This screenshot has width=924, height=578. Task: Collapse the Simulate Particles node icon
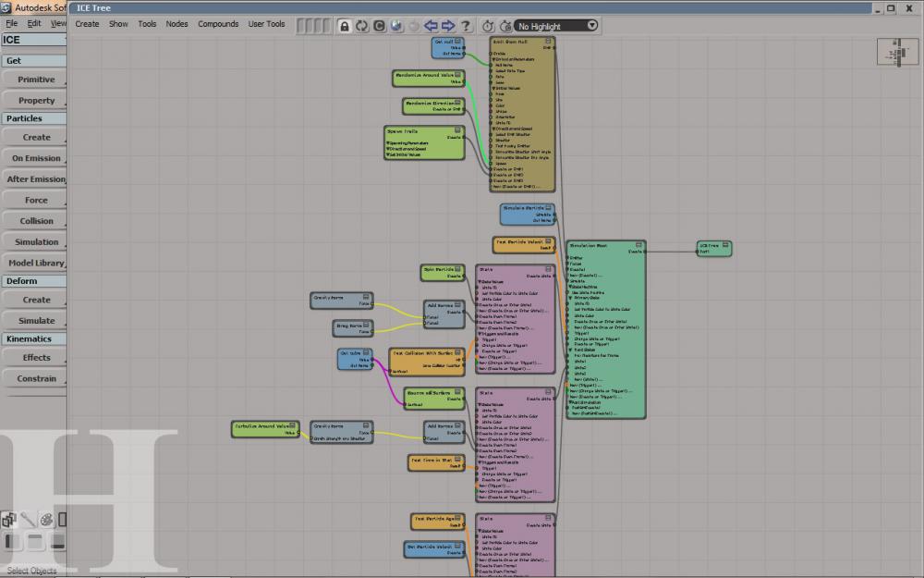pyautogui.click(x=548, y=207)
